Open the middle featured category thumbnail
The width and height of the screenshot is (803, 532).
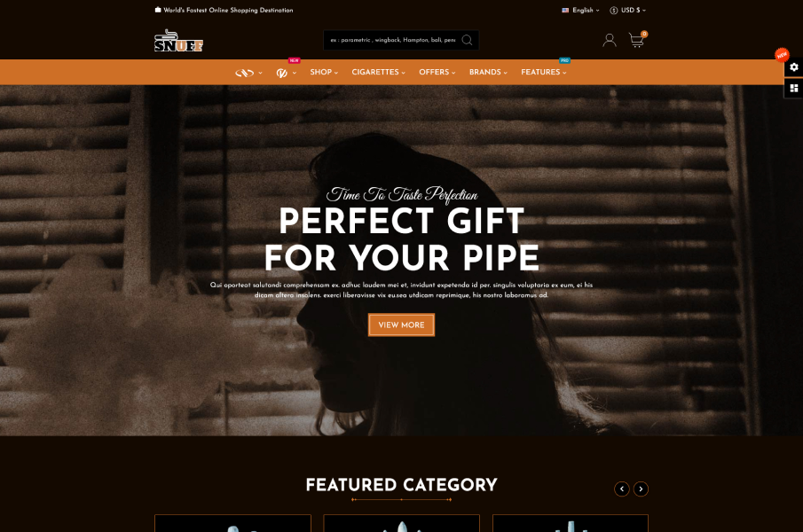[401, 523]
